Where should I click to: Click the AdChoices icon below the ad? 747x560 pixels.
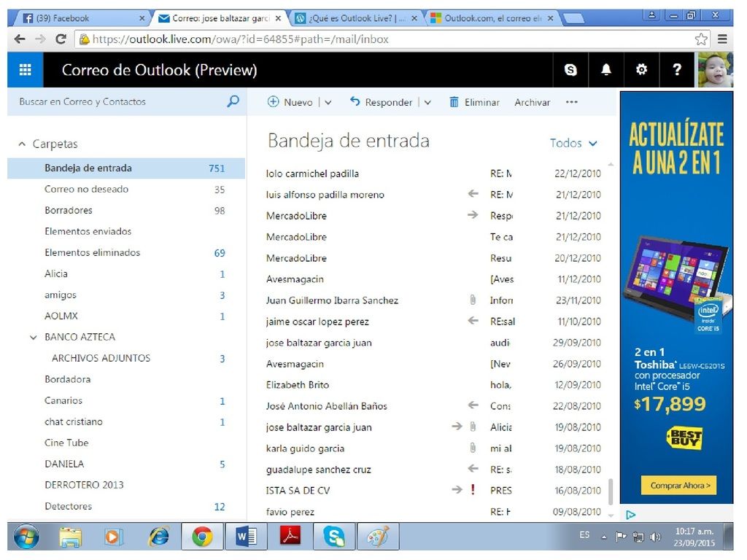631,515
